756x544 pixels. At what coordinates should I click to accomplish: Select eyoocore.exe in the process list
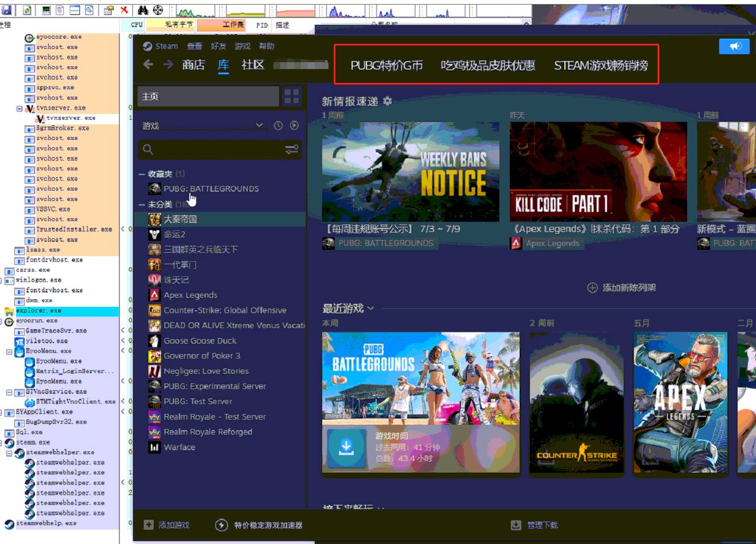tap(59, 37)
